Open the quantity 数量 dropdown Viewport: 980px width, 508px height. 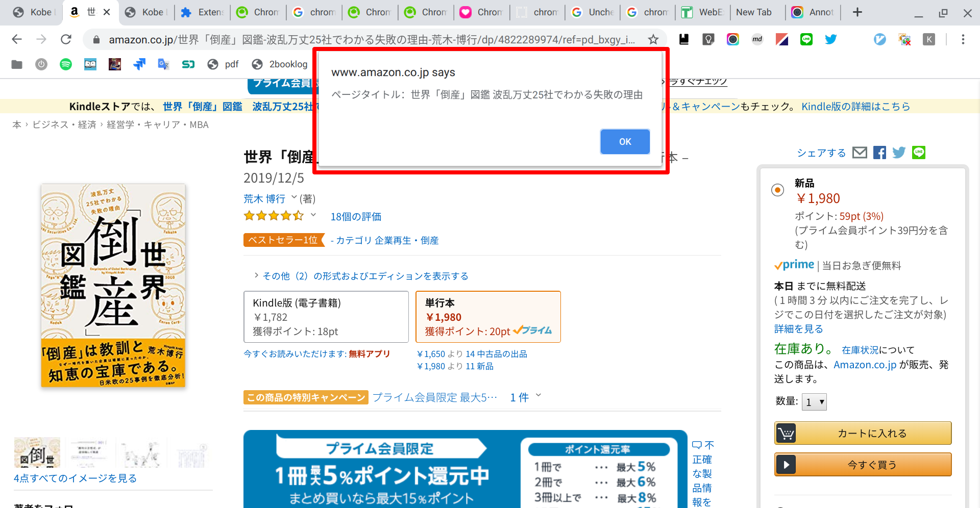814,402
